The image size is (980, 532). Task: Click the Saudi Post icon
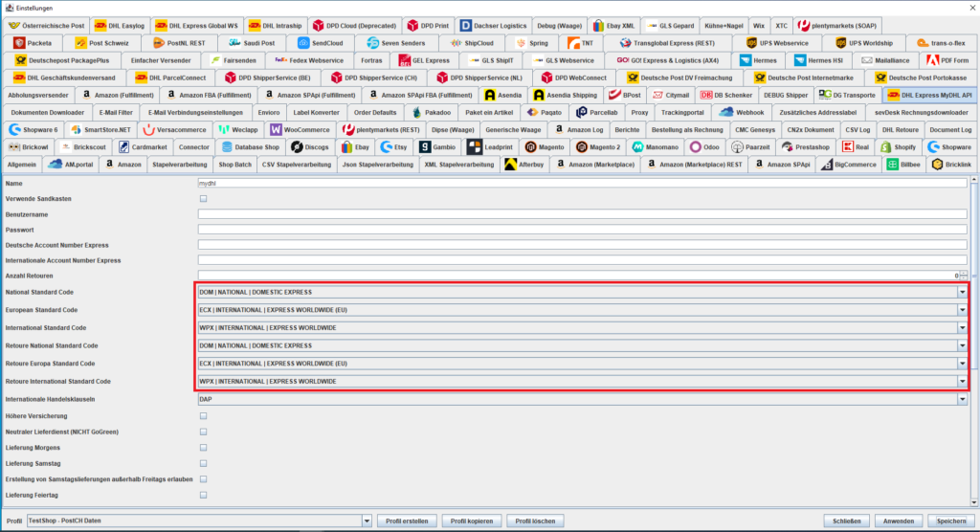234,43
